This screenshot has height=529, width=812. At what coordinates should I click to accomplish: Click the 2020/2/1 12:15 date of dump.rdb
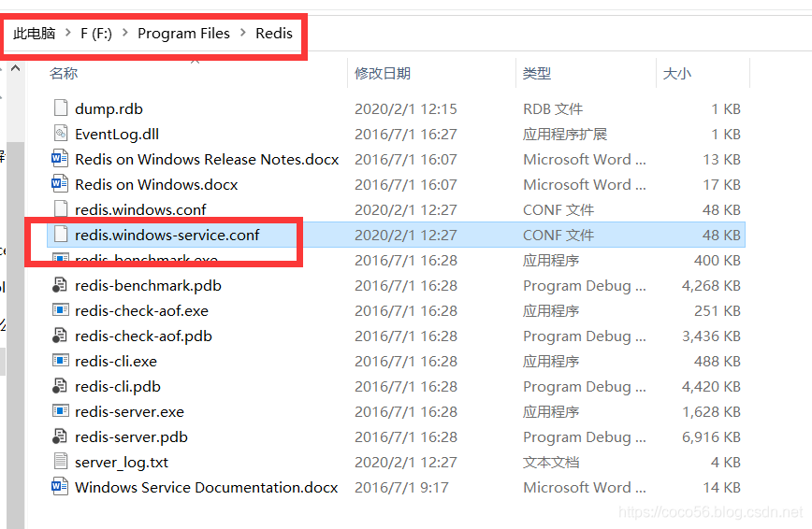tap(405, 108)
